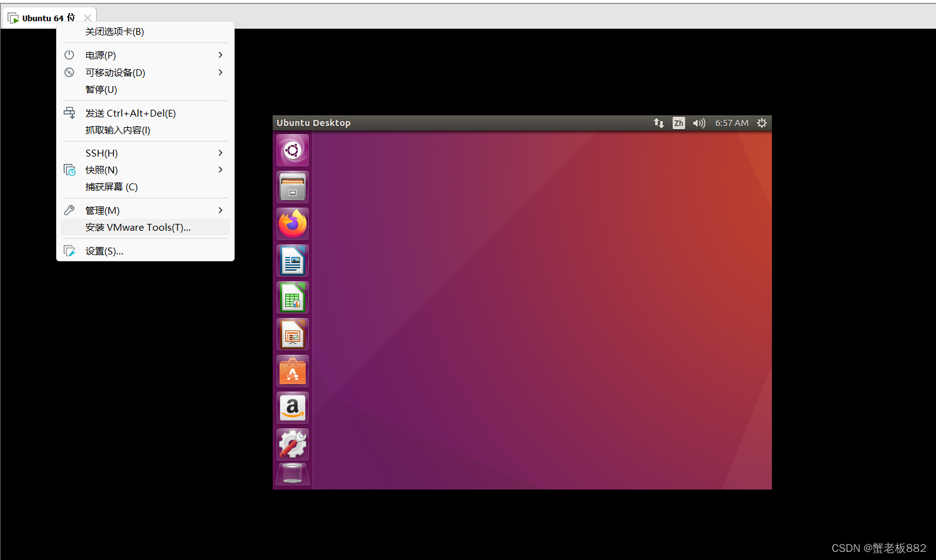This screenshot has width=936, height=560.
Task: Open LibreOffice Writer from the launcher
Action: pyautogui.click(x=293, y=261)
